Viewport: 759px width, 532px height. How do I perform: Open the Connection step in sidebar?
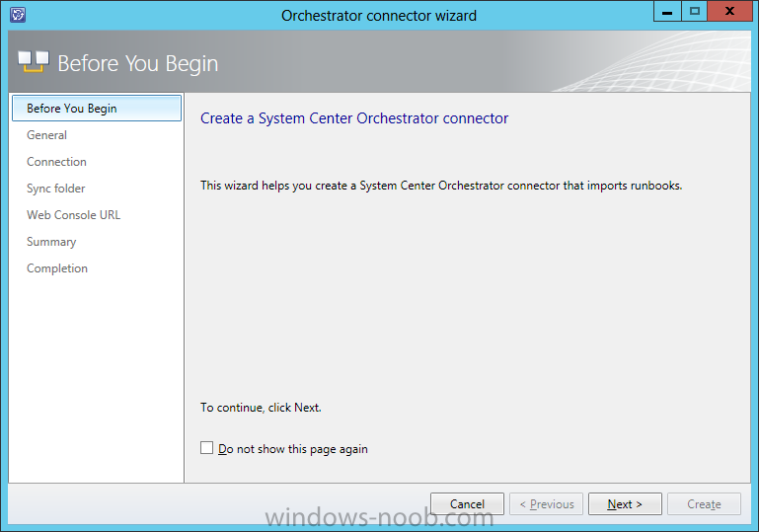click(56, 162)
